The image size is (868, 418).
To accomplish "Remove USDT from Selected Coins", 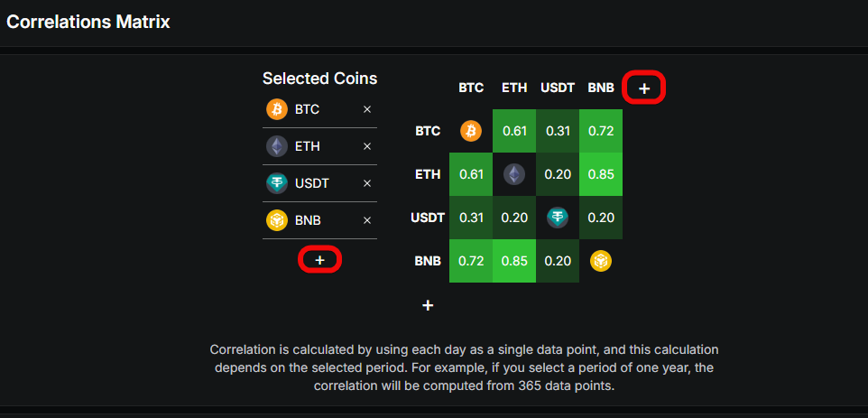I will [x=367, y=183].
